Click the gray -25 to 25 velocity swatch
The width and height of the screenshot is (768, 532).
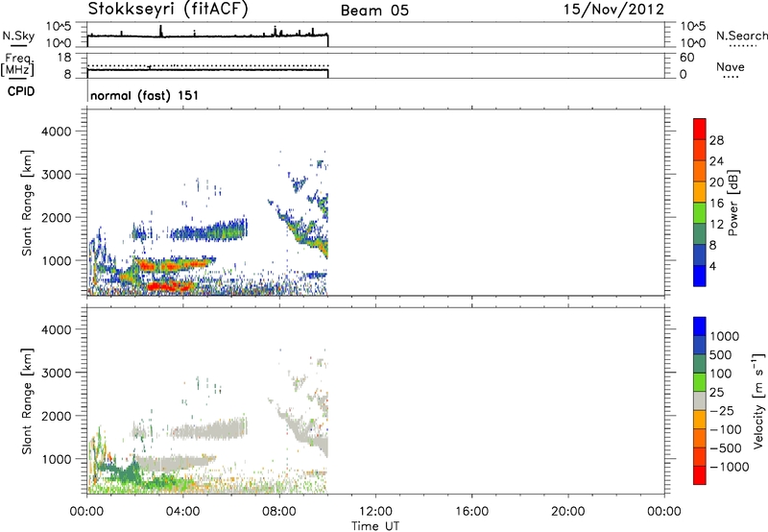700,401
